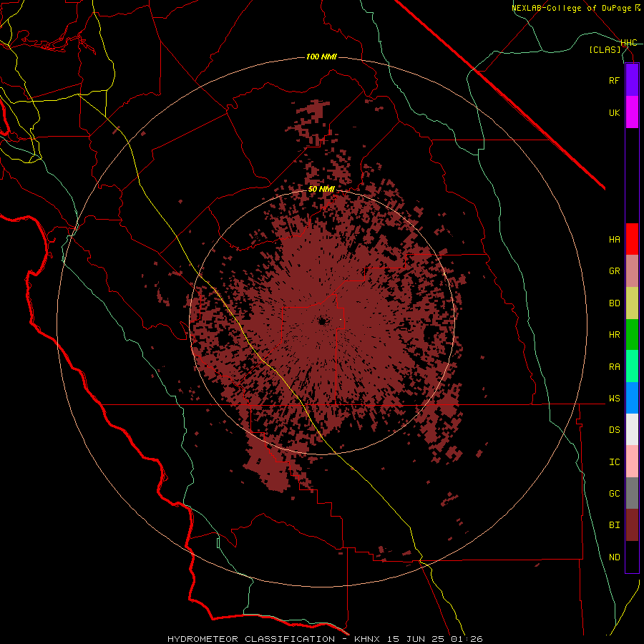Click the RF purple legend swatch
Screen dimensions: 644x644
632,80
